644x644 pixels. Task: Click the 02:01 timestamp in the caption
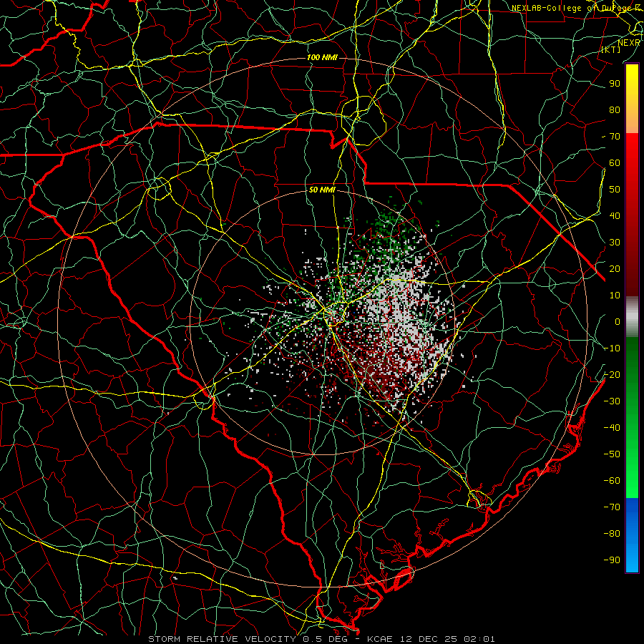479,639
